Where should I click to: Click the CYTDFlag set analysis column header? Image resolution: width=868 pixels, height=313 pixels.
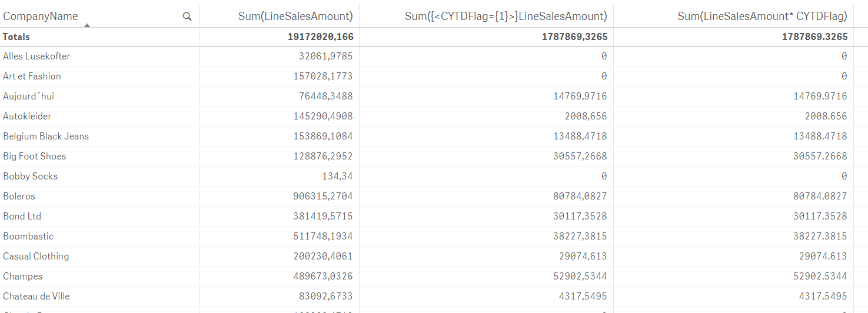(x=505, y=16)
